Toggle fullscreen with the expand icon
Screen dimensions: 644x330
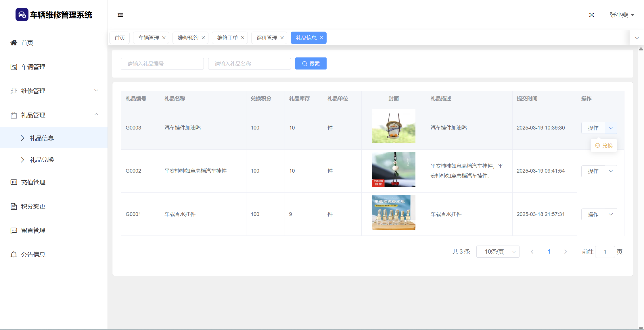591,15
